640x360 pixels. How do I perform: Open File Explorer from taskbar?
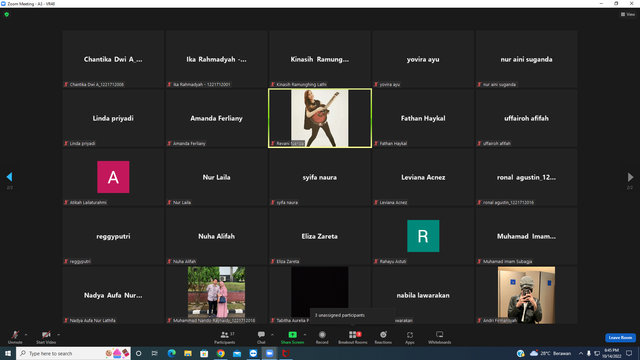188,353
